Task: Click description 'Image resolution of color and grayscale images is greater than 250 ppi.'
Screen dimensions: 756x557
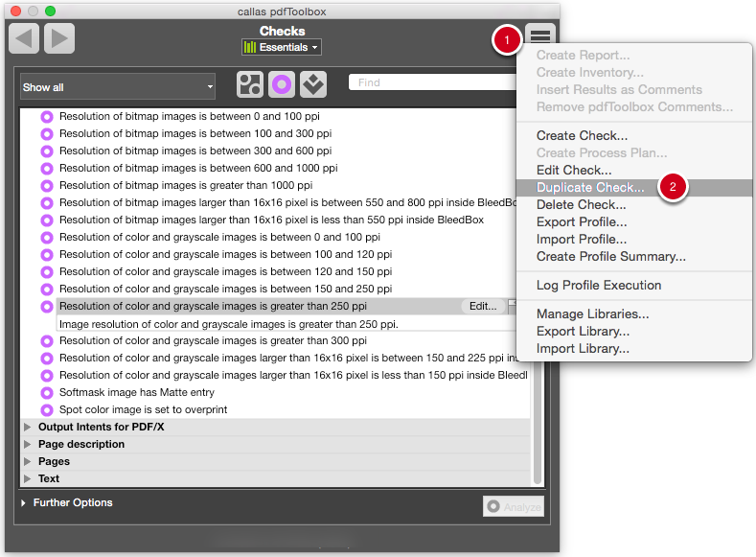Action: [x=229, y=324]
